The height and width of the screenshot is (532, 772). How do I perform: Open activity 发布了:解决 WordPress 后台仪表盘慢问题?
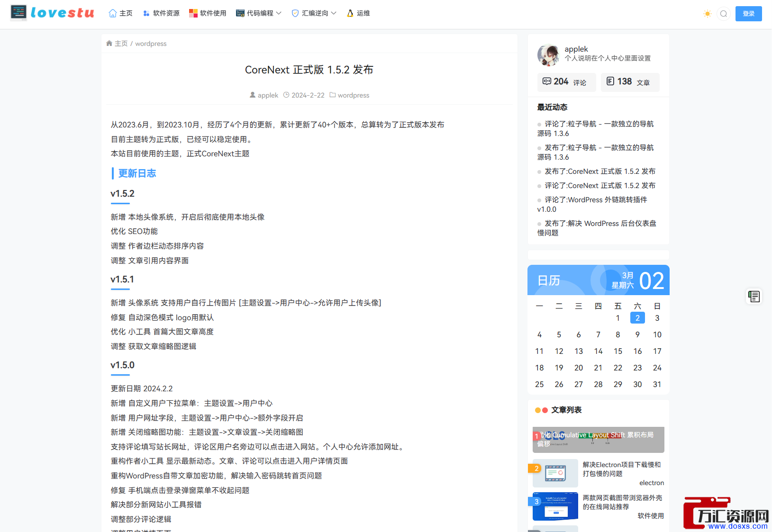[x=597, y=228]
